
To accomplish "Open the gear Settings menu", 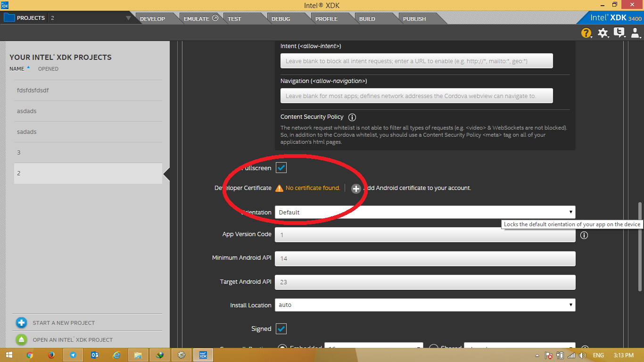I will 603,33.
